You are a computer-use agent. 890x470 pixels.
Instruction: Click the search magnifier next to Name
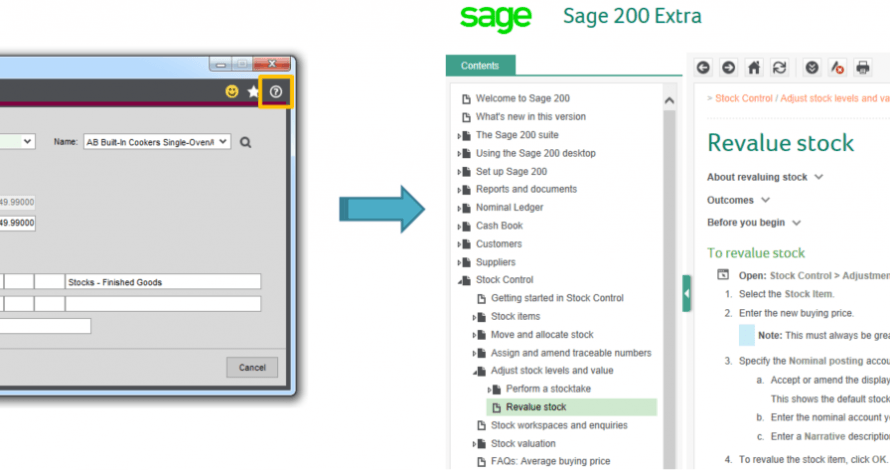[245, 142]
